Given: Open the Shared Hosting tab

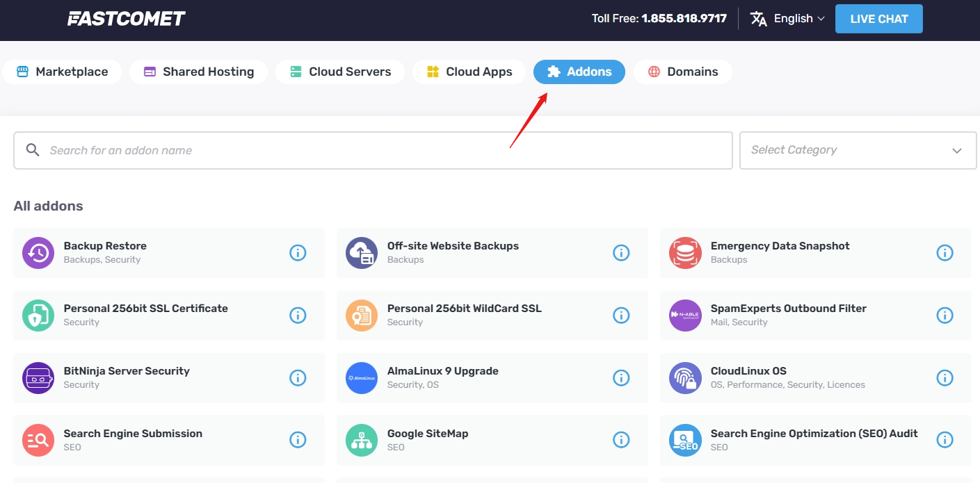Looking at the screenshot, I should pyautogui.click(x=198, y=72).
